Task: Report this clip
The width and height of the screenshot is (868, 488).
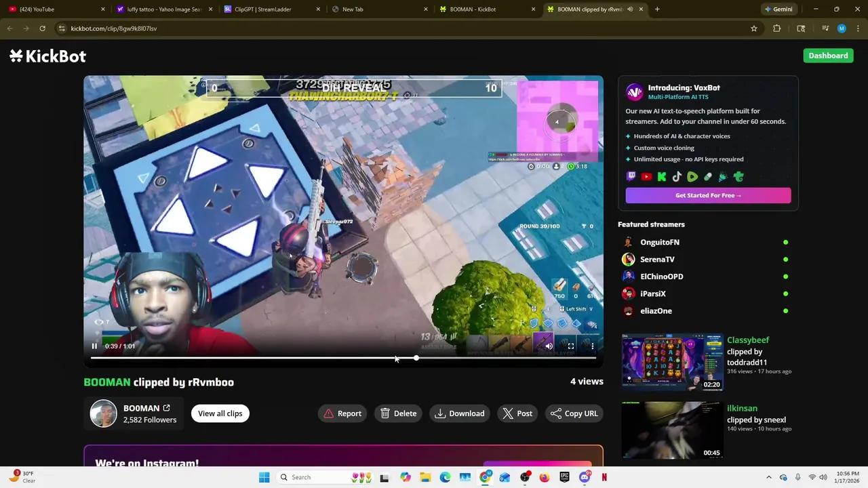Action: [342, 413]
